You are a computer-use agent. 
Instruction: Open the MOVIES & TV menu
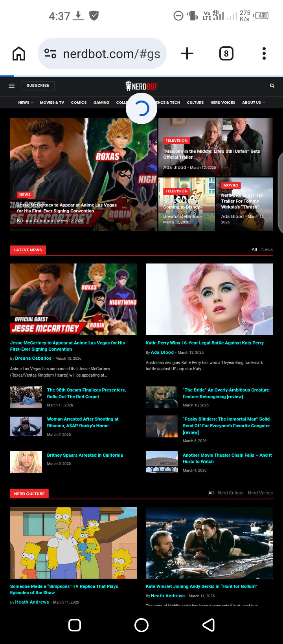tap(52, 102)
